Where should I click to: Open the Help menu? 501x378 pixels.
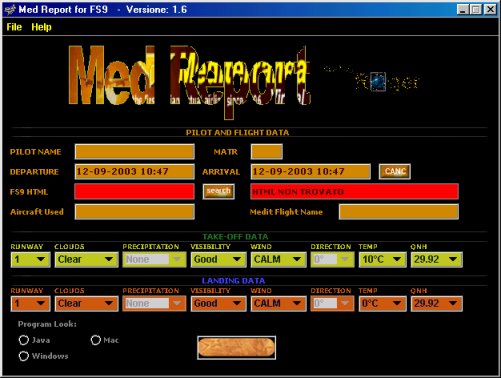(41, 27)
